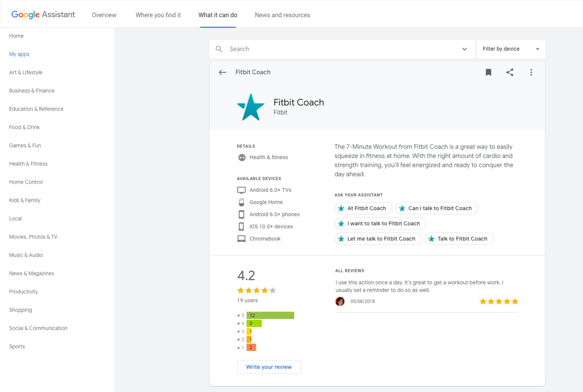Viewport: 583px width, 392px height.
Task: Click the Fitbit Coach teal star logo
Action: 251,107
